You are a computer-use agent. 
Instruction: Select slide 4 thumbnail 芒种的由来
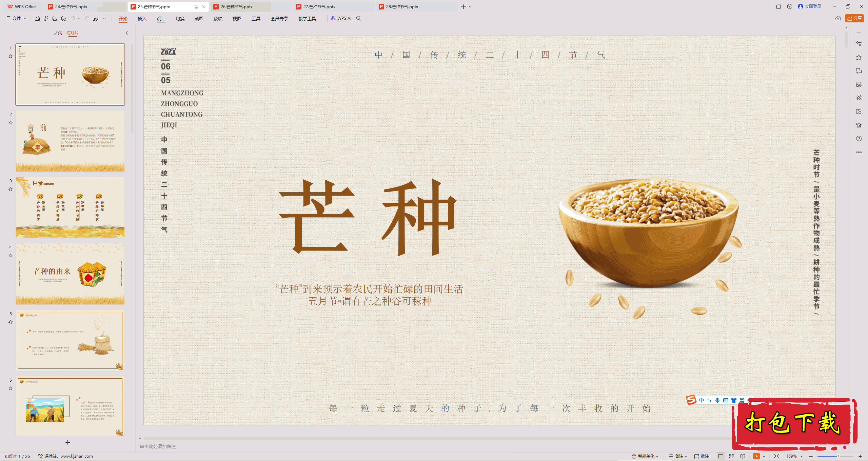tap(70, 274)
